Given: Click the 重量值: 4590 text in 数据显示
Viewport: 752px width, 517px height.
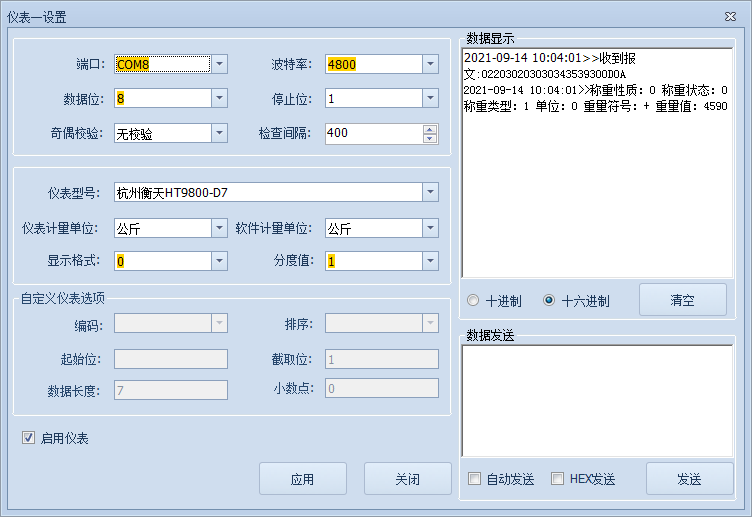Looking at the screenshot, I should (692, 106).
